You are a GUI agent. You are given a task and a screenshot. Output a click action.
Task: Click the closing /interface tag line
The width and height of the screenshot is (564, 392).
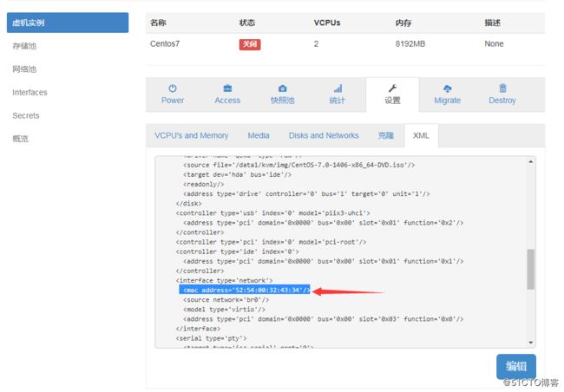tap(198, 329)
